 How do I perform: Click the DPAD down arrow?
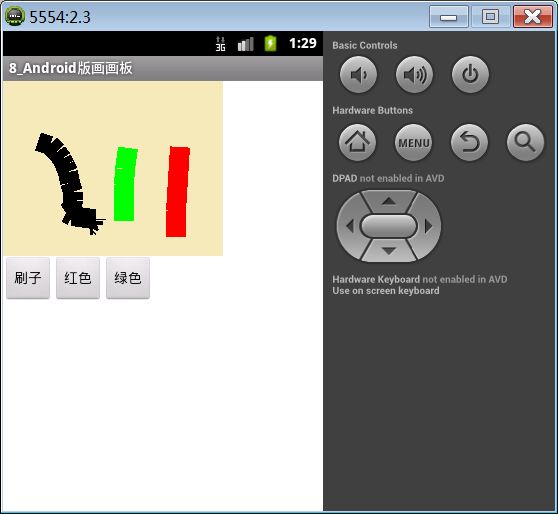(389, 251)
